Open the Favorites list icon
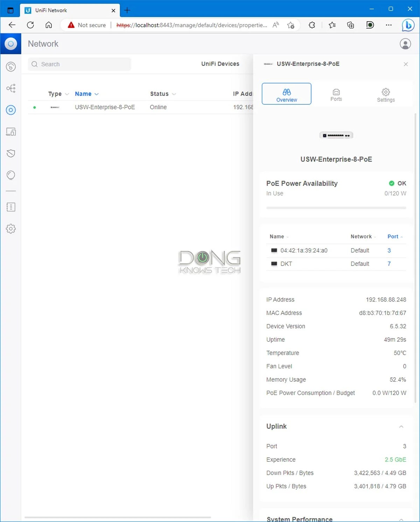Viewport: 420px width, 522px height. [x=332, y=25]
